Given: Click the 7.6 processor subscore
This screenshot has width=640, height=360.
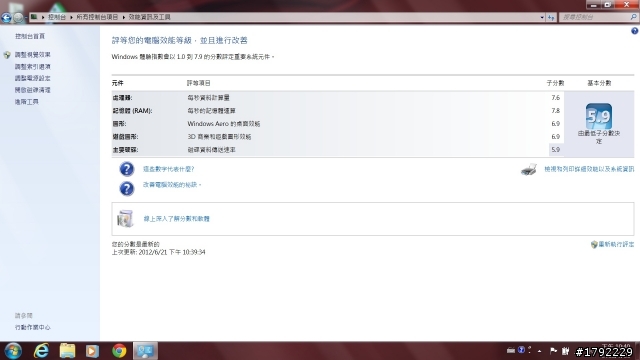Looking at the screenshot, I should [556, 98].
